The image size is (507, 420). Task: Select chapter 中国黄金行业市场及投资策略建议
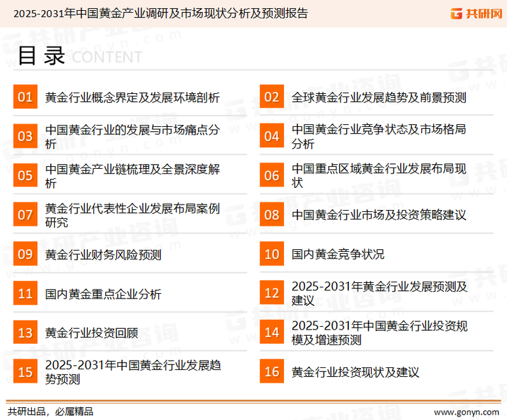coord(379,215)
